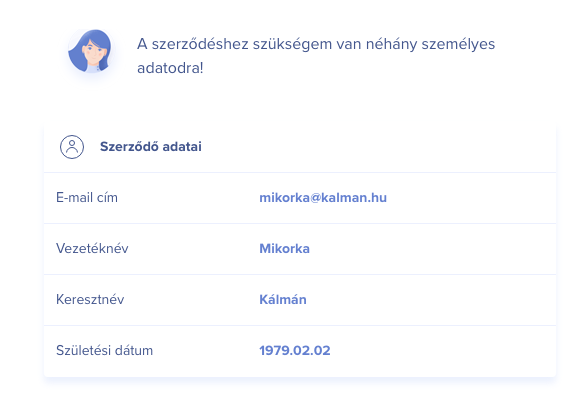Click the word szerződéshez in the message
Screen dimensions: 586x405
coord(200,44)
